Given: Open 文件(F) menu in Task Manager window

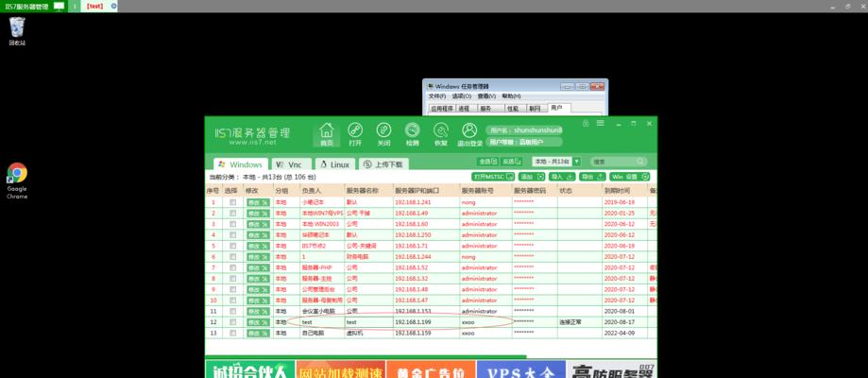Looking at the screenshot, I should (x=436, y=95).
